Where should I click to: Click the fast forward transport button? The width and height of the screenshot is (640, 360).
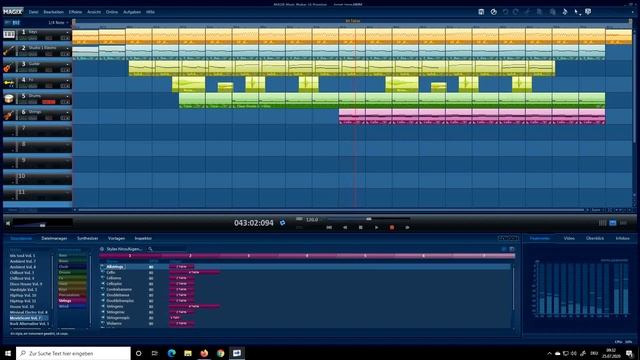point(407,227)
